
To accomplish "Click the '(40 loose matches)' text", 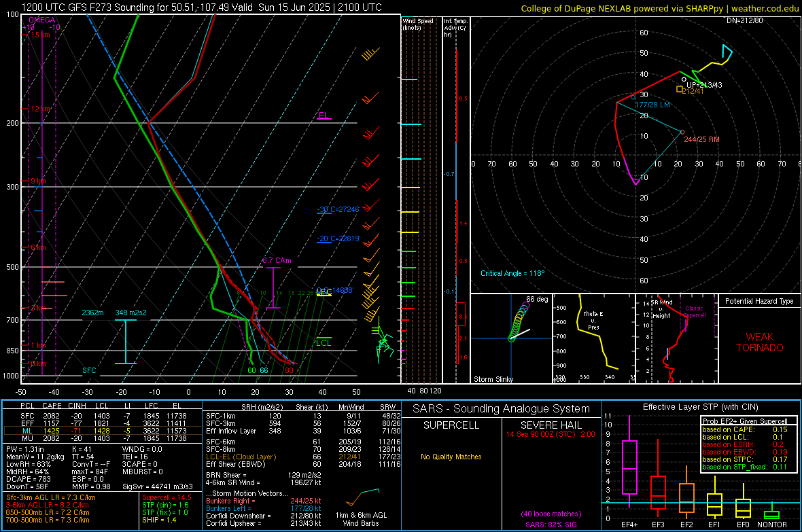I will tap(551, 514).
